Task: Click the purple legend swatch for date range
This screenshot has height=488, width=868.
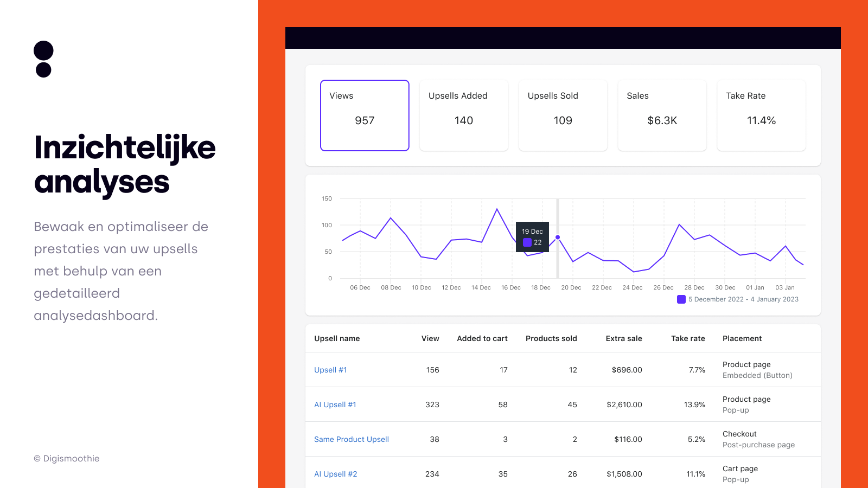Action: pyautogui.click(x=681, y=299)
